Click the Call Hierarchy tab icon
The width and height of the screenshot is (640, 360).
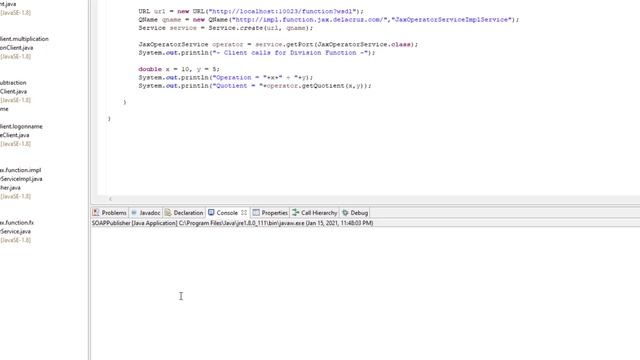[x=296, y=213]
